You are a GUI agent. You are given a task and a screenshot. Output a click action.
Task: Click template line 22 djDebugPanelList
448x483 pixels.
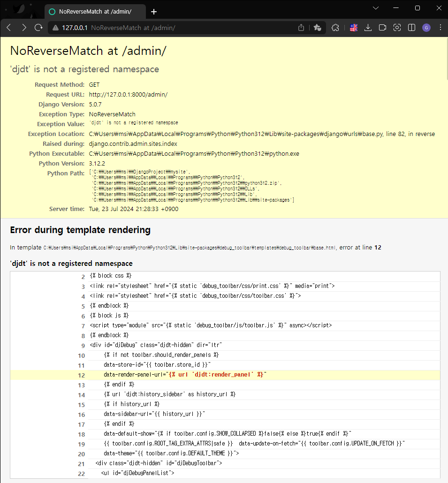(x=138, y=473)
